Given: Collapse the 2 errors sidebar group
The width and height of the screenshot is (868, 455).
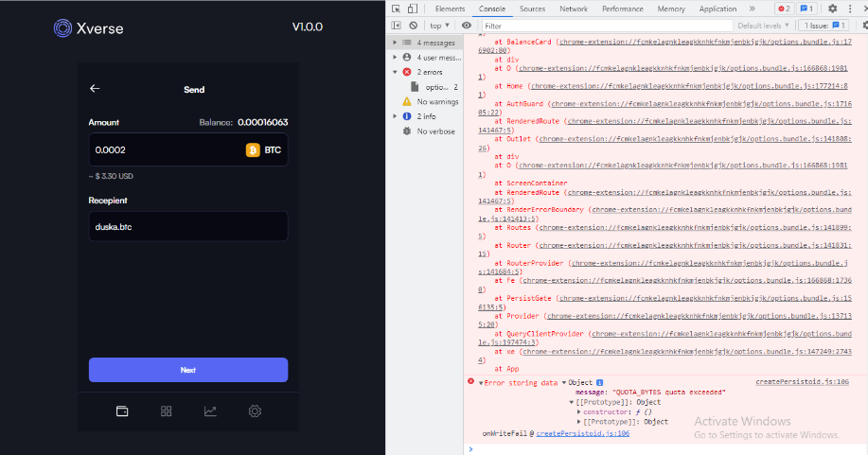Looking at the screenshot, I should [395, 72].
